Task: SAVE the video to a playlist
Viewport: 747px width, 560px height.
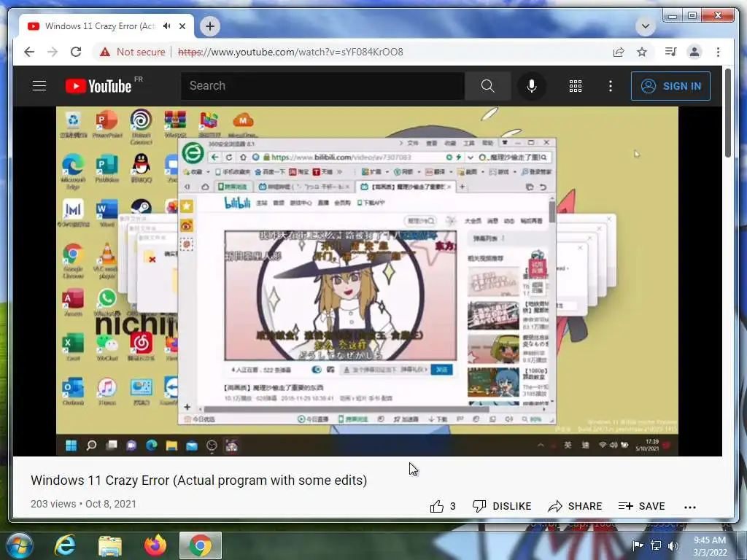Action: pos(642,506)
